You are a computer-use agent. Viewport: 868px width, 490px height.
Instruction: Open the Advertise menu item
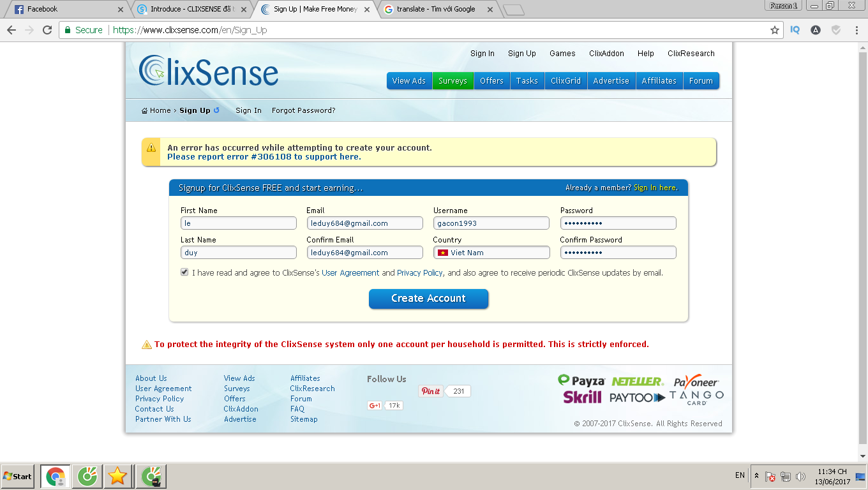611,81
